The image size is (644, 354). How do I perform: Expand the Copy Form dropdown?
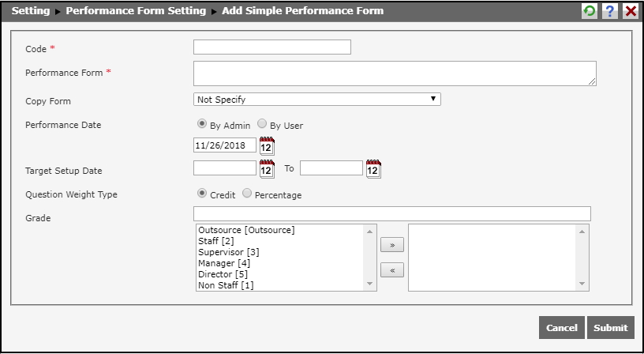[x=317, y=99]
